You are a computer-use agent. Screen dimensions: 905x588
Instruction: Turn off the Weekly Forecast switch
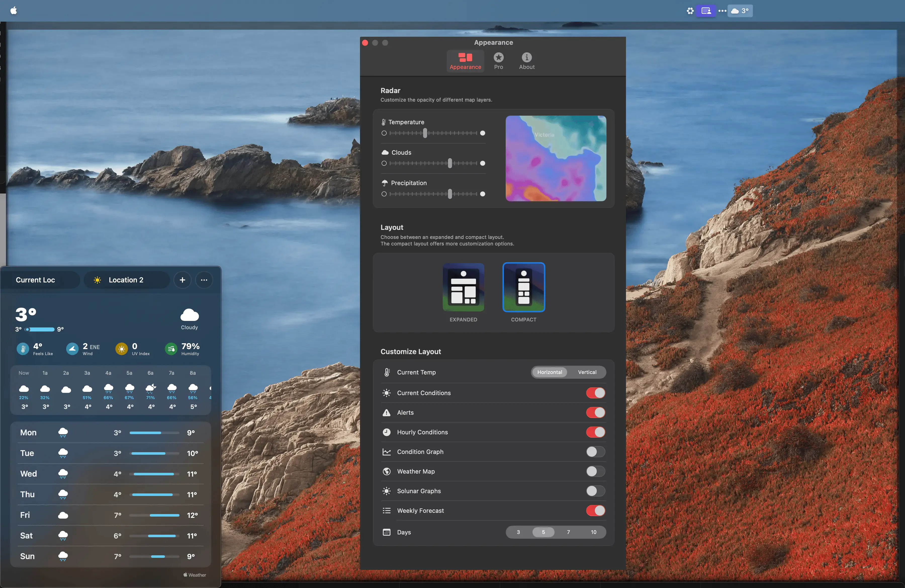click(595, 511)
